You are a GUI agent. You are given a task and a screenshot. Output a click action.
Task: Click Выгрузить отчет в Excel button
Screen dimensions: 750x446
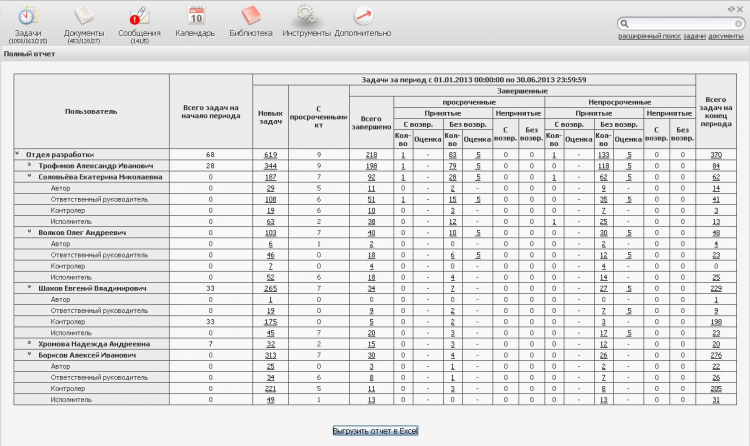coord(375,431)
